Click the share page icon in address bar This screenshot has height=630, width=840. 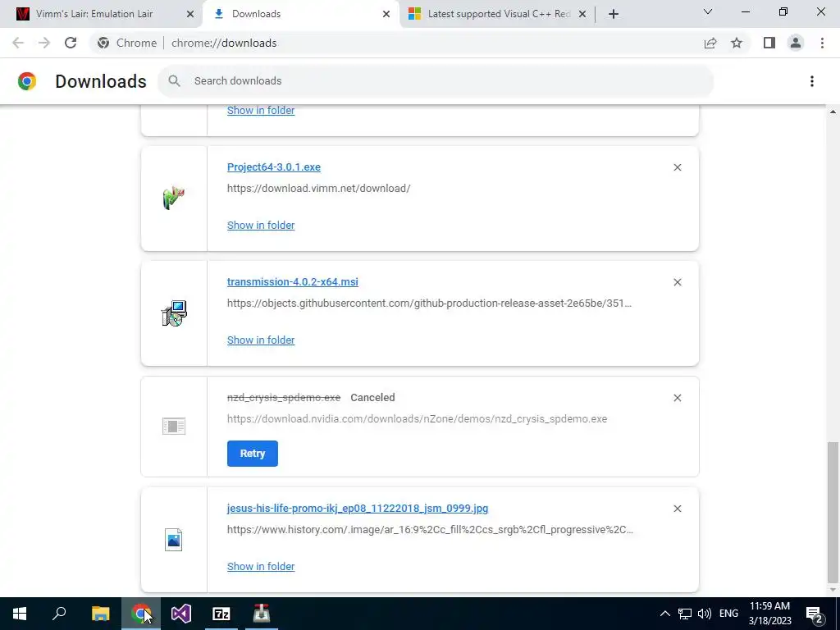pyautogui.click(x=710, y=43)
